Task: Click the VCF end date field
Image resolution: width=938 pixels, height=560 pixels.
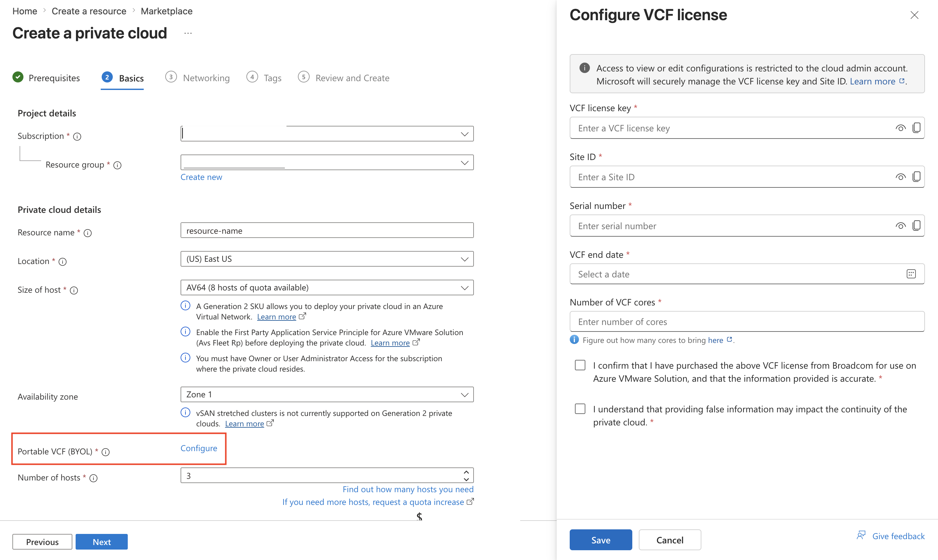Action: click(x=747, y=274)
